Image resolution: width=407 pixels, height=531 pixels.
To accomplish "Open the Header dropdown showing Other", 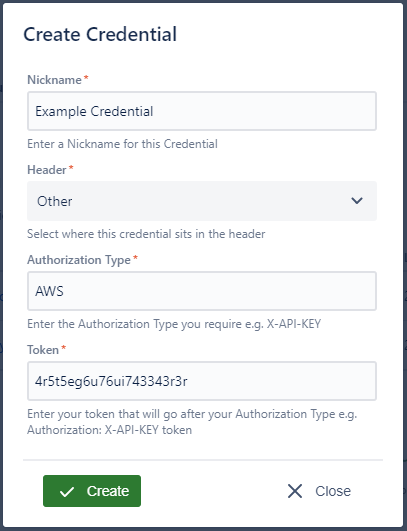I will [x=202, y=201].
